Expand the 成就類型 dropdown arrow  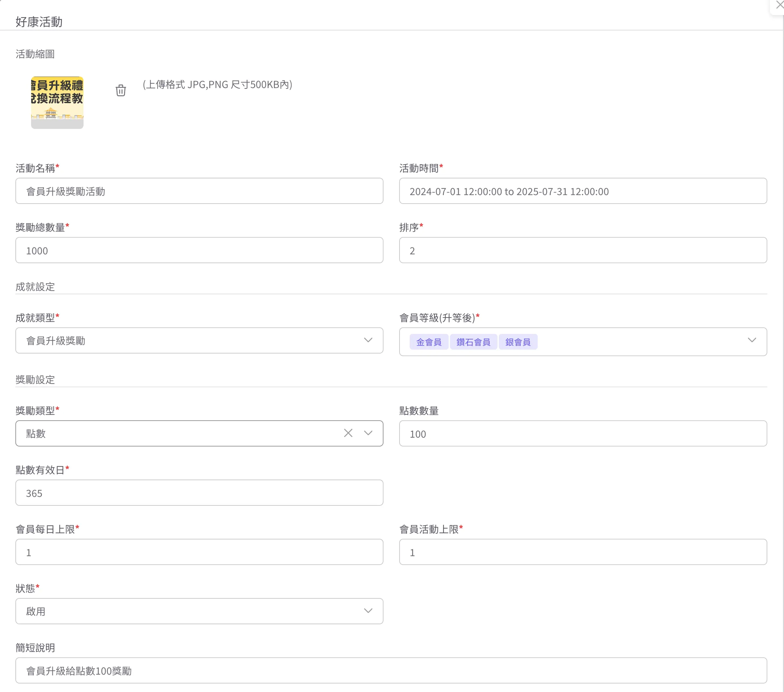[x=368, y=340]
